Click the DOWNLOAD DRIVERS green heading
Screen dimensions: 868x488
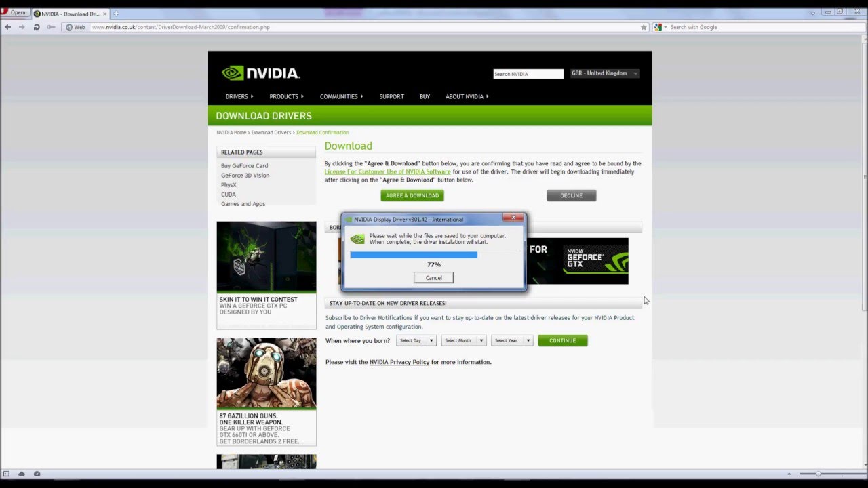(264, 116)
